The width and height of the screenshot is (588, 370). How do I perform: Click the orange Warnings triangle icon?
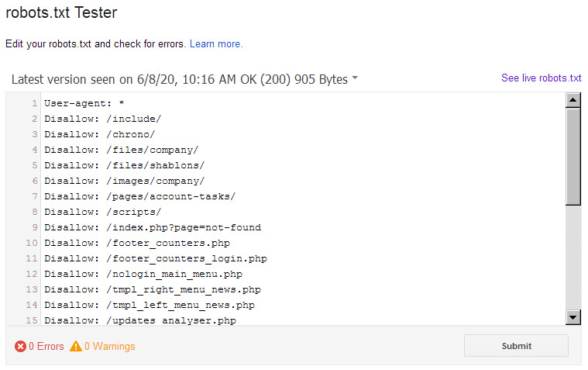pyautogui.click(x=76, y=347)
